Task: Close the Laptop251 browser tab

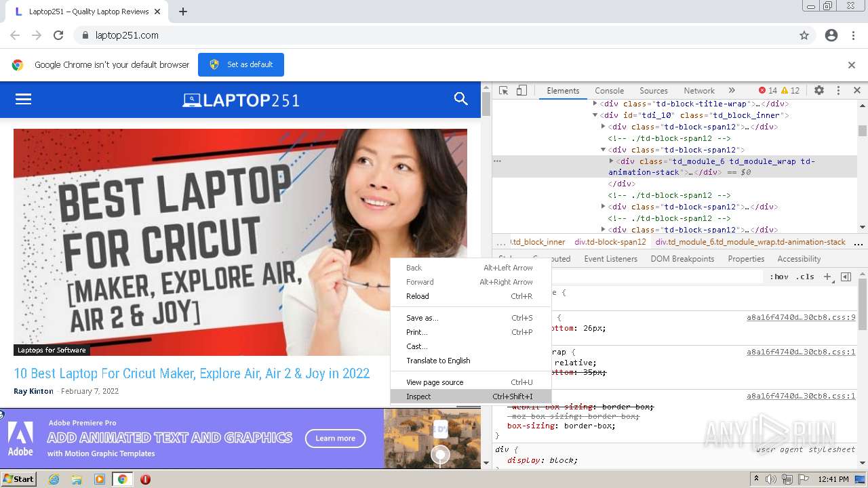Action: [x=157, y=12]
